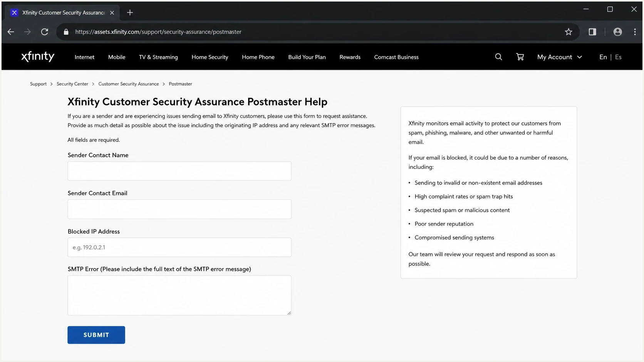Open the Home Security menu
The height and width of the screenshot is (362, 644).
click(210, 57)
